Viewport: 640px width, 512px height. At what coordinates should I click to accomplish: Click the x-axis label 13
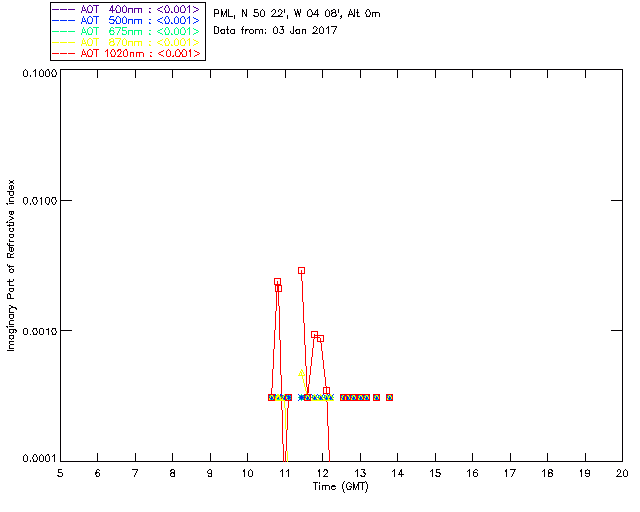tap(360, 473)
